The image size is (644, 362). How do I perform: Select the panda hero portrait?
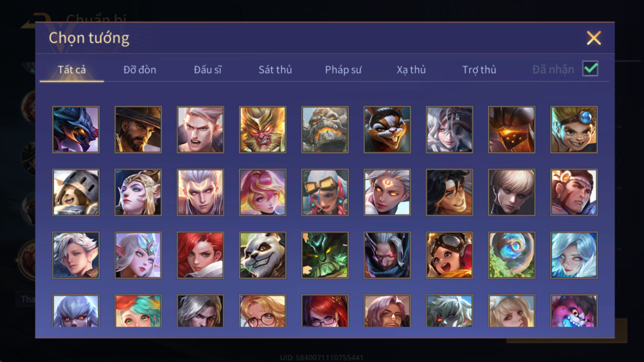click(x=263, y=255)
